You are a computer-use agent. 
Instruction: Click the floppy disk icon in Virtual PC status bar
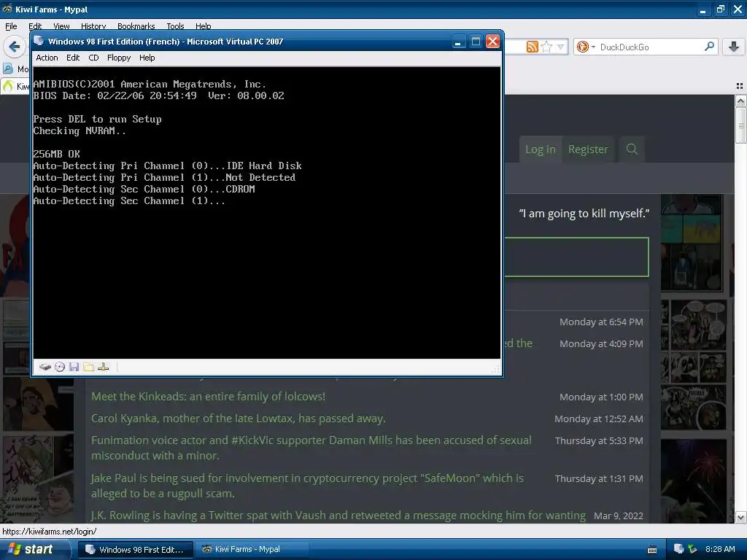(74, 367)
